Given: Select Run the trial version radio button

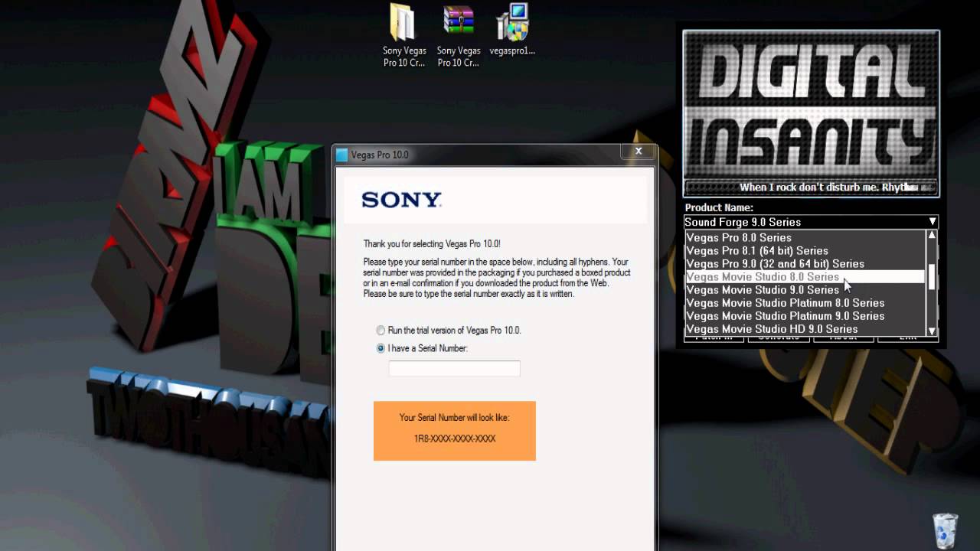Looking at the screenshot, I should (381, 331).
